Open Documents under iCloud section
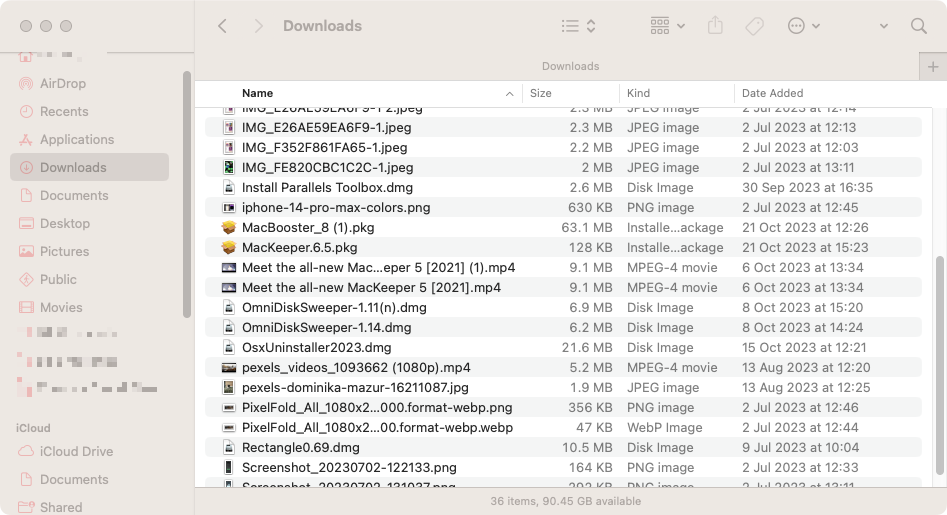 (89, 479)
